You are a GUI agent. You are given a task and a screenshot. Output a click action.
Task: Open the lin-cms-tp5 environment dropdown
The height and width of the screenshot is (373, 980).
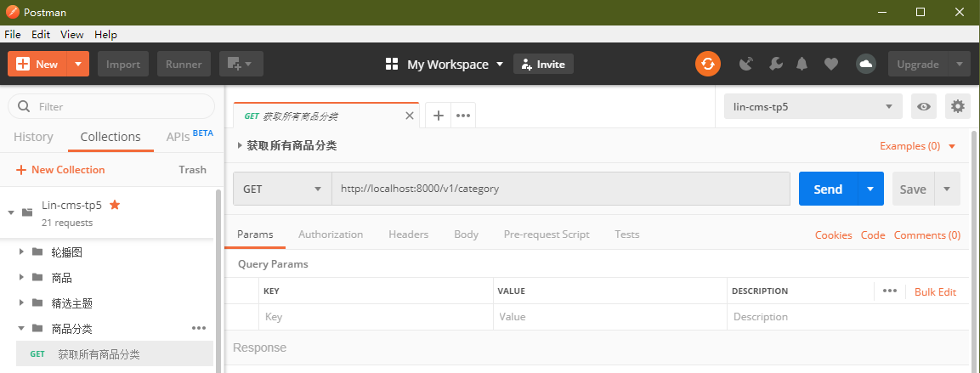click(812, 106)
